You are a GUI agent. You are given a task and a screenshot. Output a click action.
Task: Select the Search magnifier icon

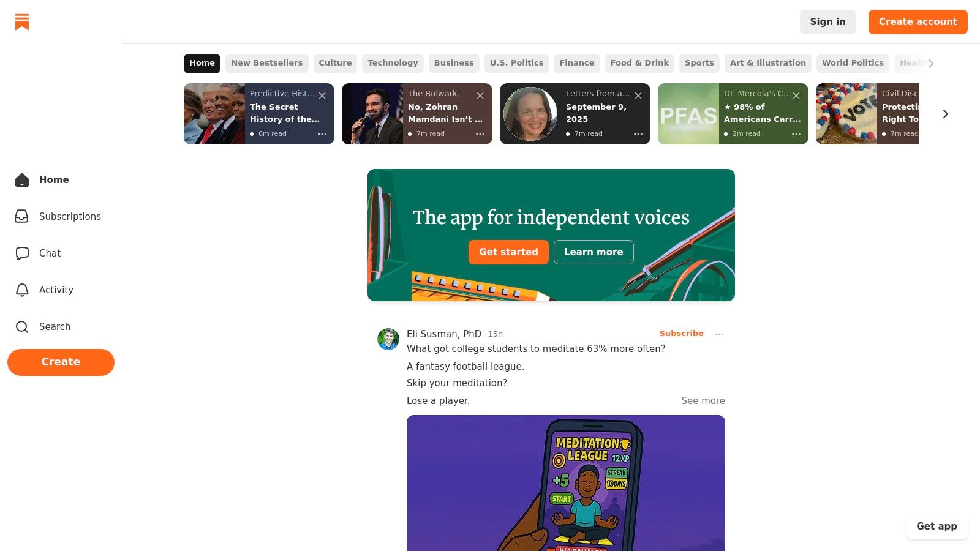[22, 327]
